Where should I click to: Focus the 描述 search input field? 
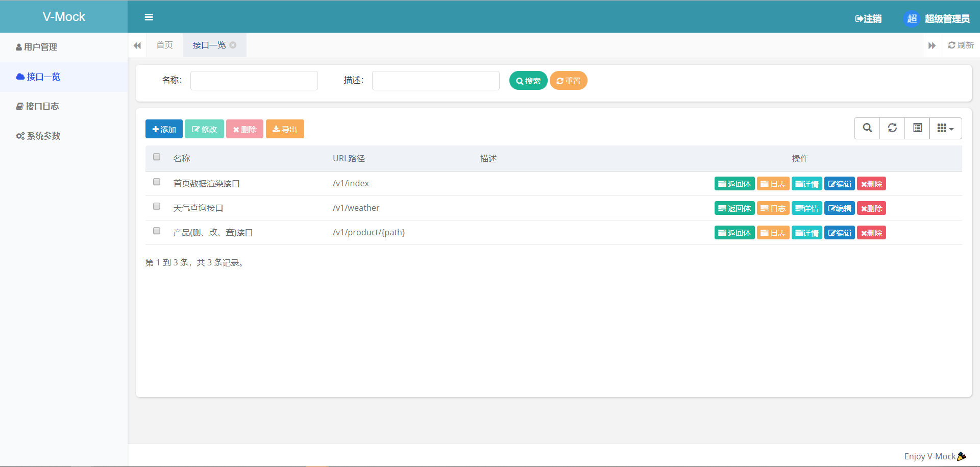coord(436,81)
